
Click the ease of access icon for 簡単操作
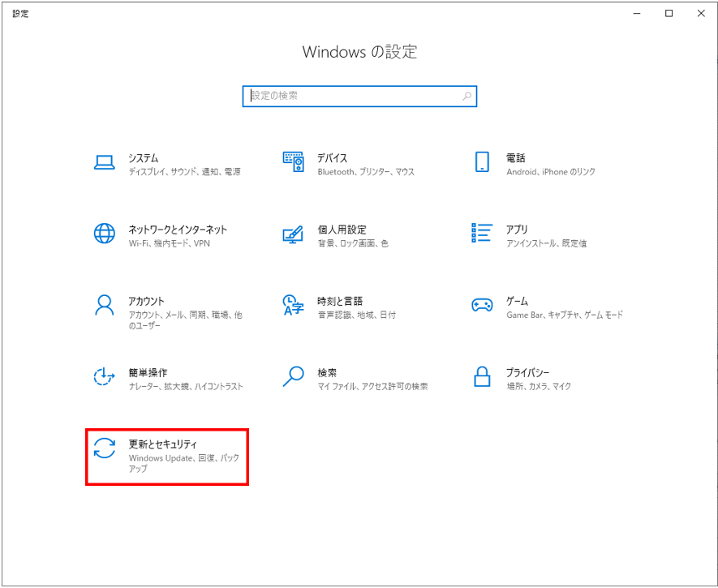click(x=105, y=376)
